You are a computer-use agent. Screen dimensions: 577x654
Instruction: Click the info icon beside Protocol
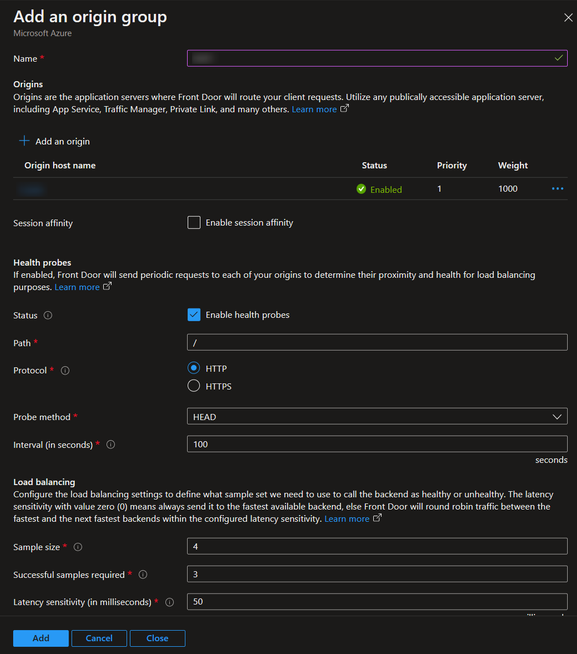pos(65,370)
